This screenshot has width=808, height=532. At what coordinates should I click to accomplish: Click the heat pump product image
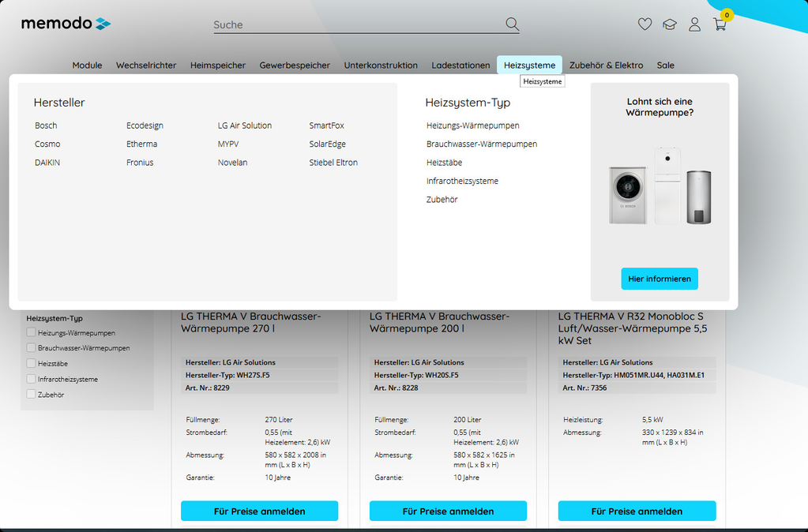tap(659, 186)
